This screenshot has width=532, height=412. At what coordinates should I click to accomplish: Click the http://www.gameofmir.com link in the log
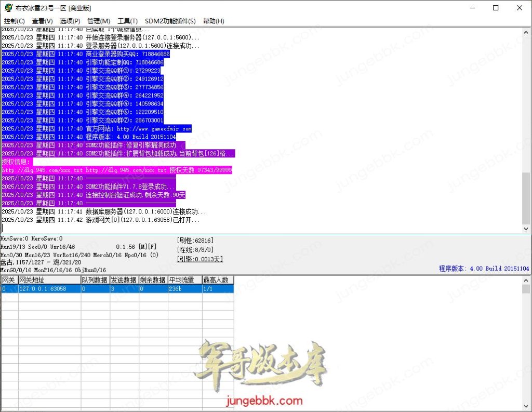[x=154, y=128]
